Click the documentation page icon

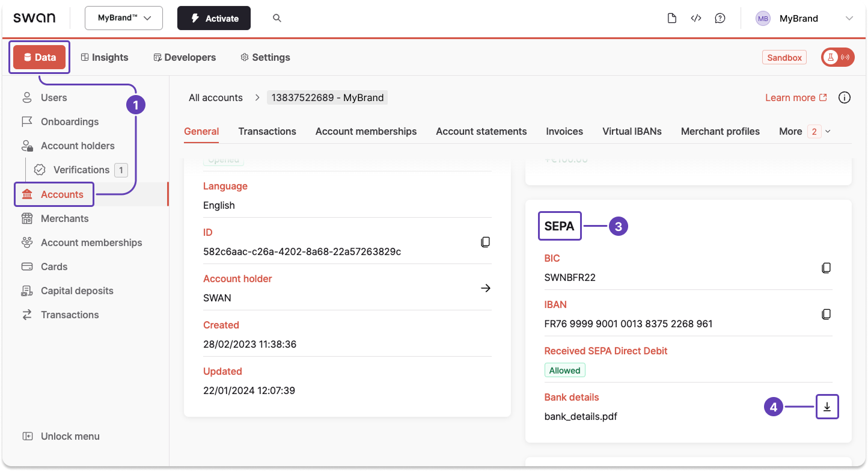672,18
